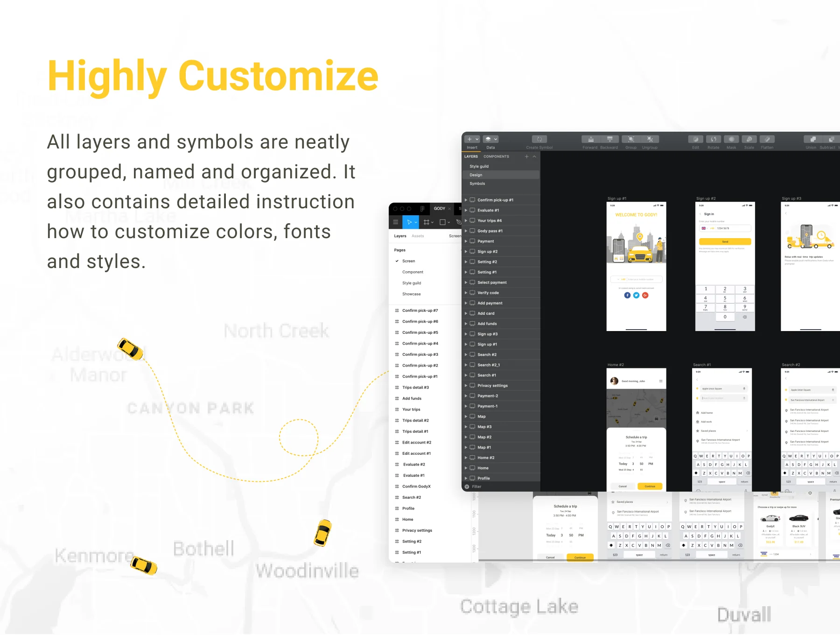Expand the Verify code artboard

pyautogui.click(x=466, y=293)
